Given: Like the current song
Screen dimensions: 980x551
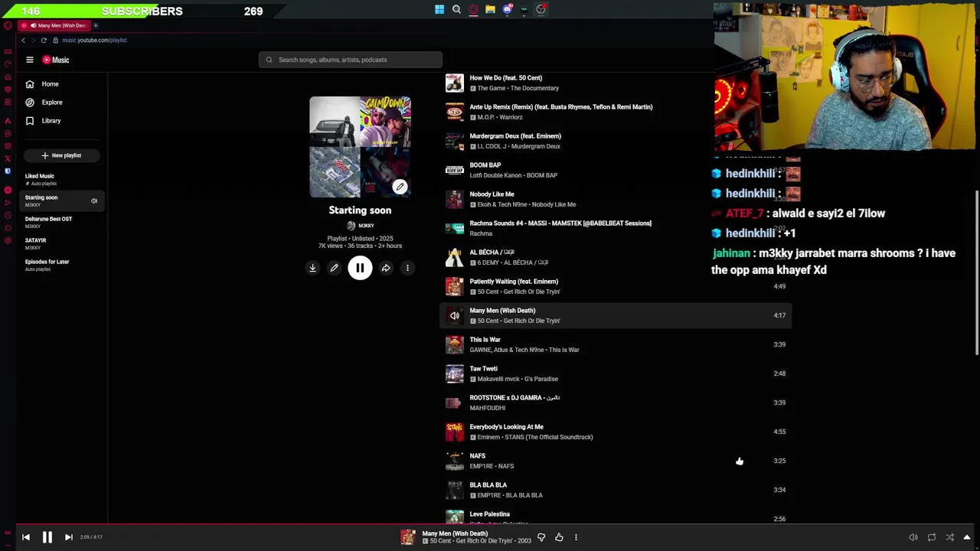Looking at the screenshot, I should pyautogui.click(x=559, y=537).
